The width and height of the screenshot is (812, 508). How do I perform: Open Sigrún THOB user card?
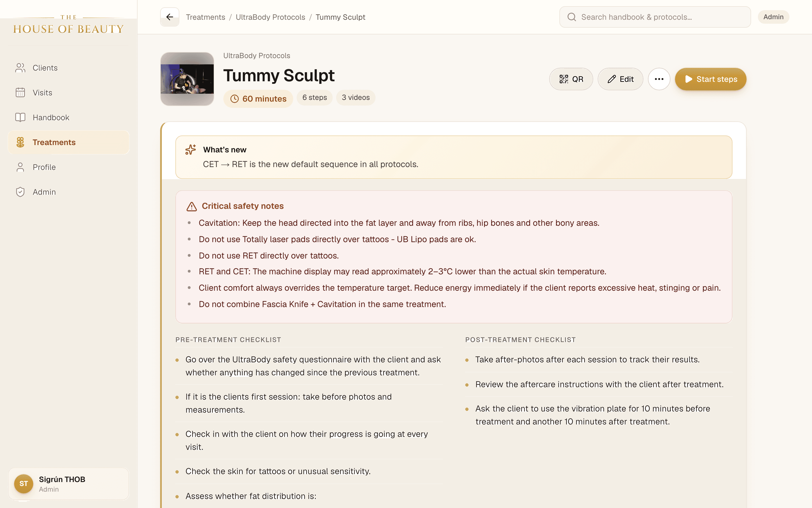(x=69, y=484)
